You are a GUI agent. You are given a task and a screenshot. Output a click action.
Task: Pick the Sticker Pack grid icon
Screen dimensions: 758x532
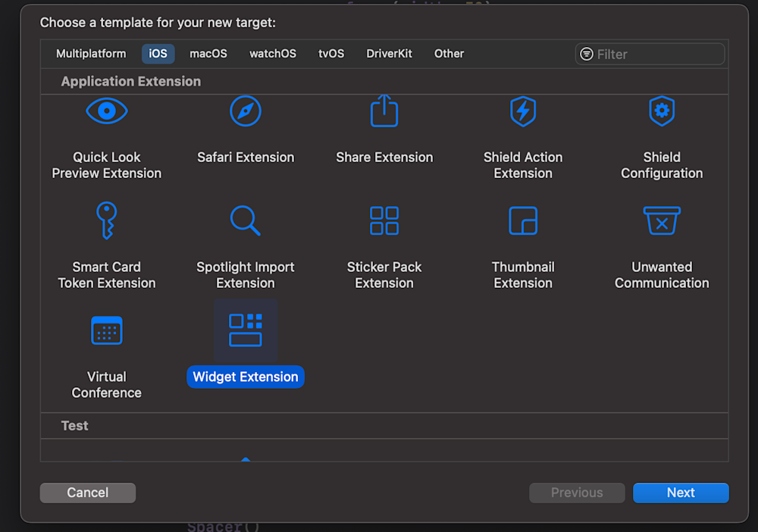pos(384,221)
